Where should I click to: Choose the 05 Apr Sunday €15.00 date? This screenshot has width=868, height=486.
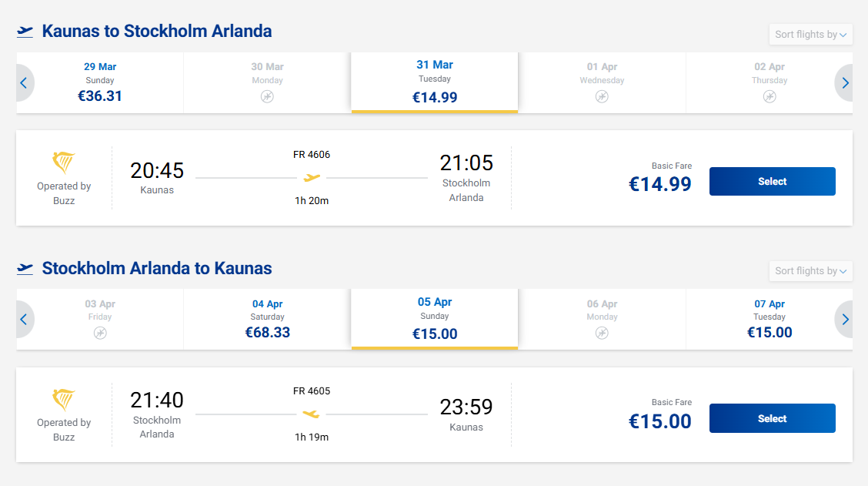click(435, 319)
